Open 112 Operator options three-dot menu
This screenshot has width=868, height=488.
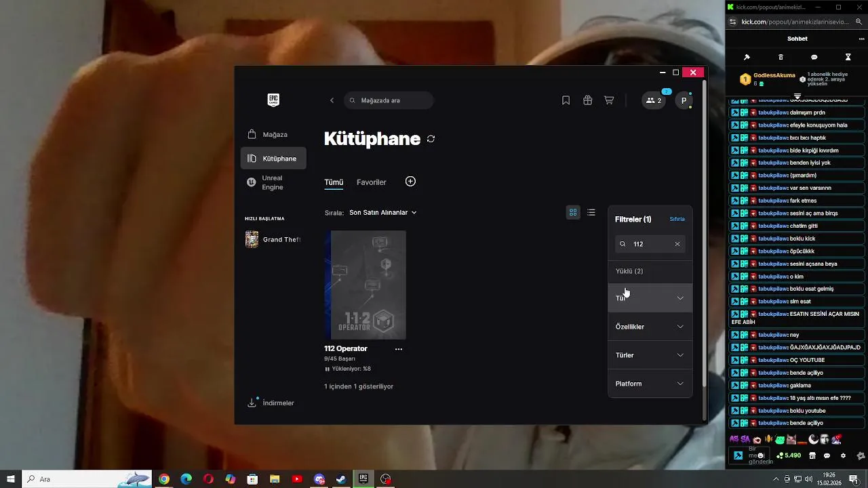(398, 349)
